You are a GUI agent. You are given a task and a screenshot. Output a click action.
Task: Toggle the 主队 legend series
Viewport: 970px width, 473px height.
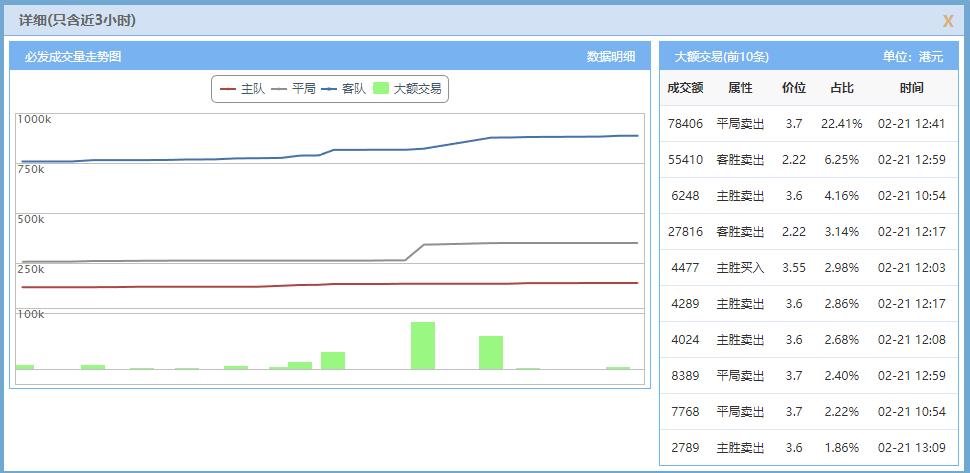tap(242, 89)
